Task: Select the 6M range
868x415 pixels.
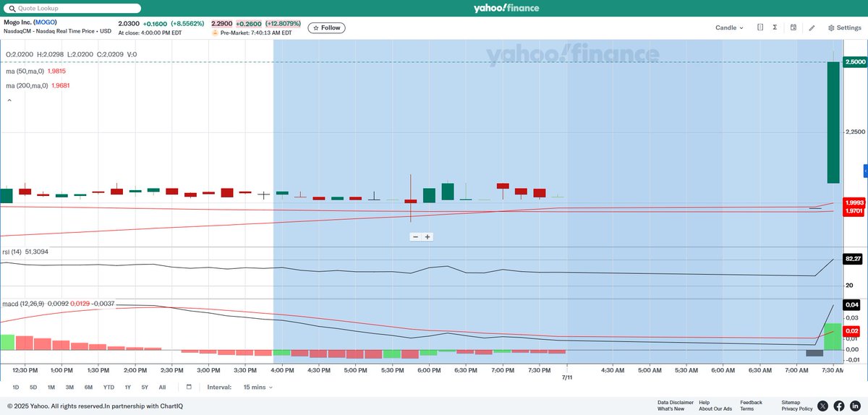Action: 88,387
